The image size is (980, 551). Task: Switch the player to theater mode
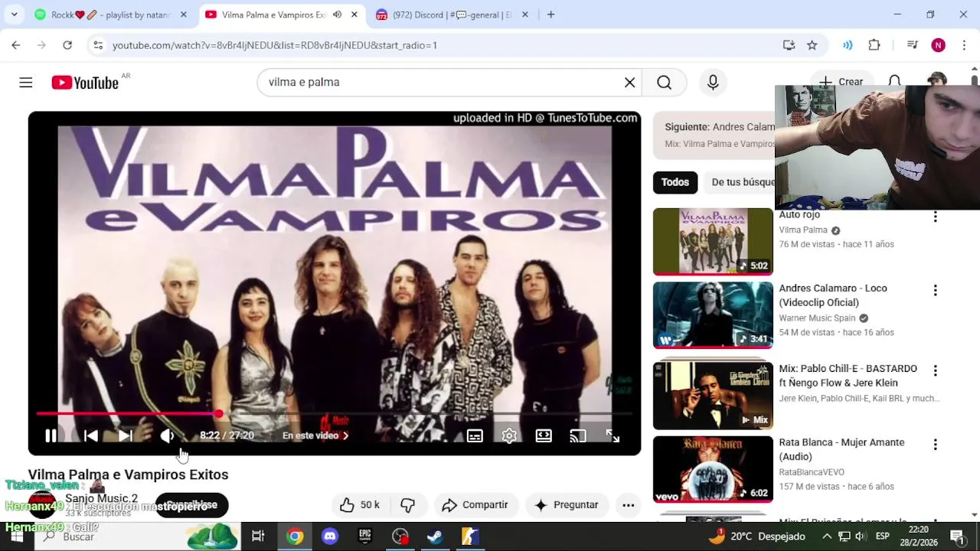pyautogui.click(x=544, y=435)
